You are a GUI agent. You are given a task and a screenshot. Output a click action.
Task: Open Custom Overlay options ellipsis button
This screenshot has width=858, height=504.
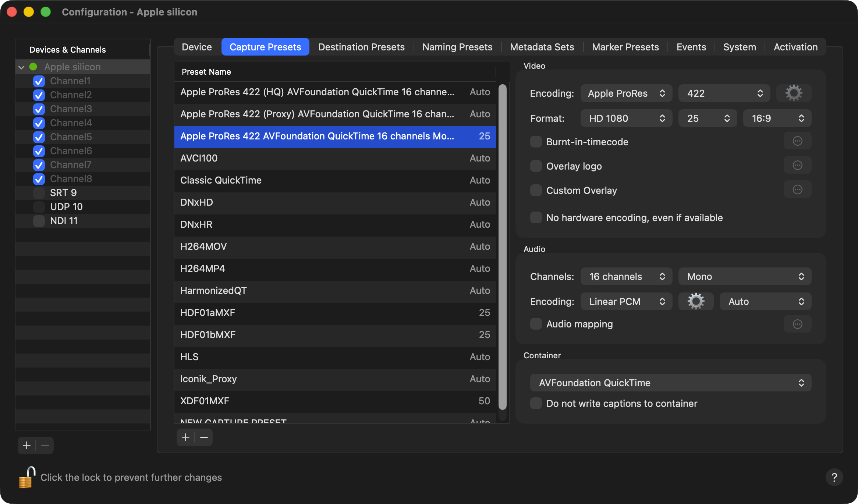tap(797, 190)
